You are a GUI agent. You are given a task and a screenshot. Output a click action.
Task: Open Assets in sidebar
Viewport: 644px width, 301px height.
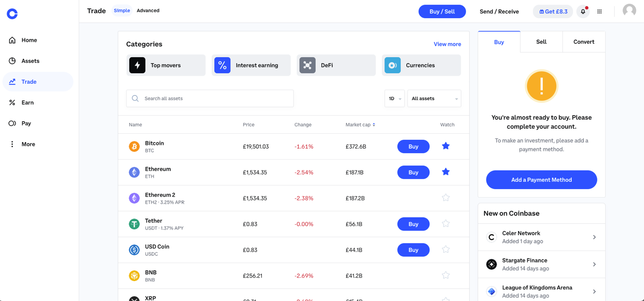[38, 61]
